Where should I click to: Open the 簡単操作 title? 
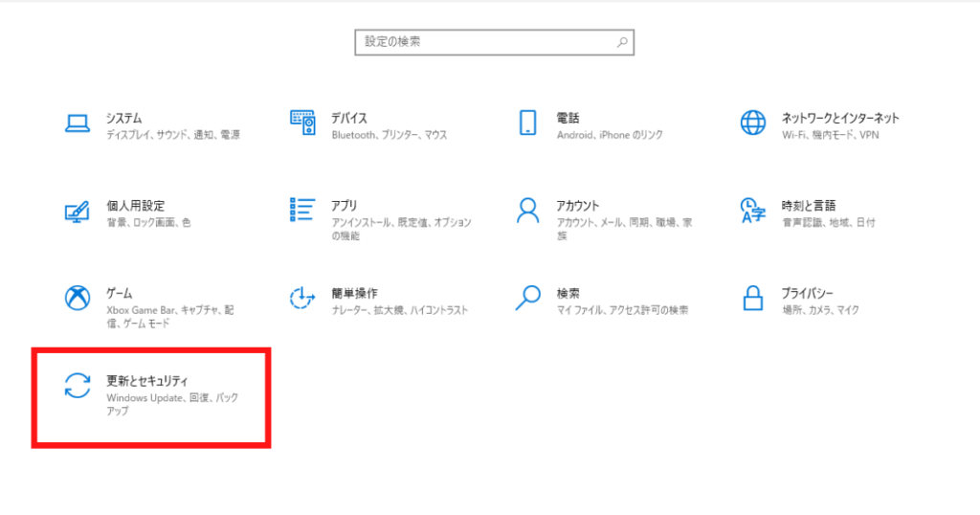click(354, 293)
